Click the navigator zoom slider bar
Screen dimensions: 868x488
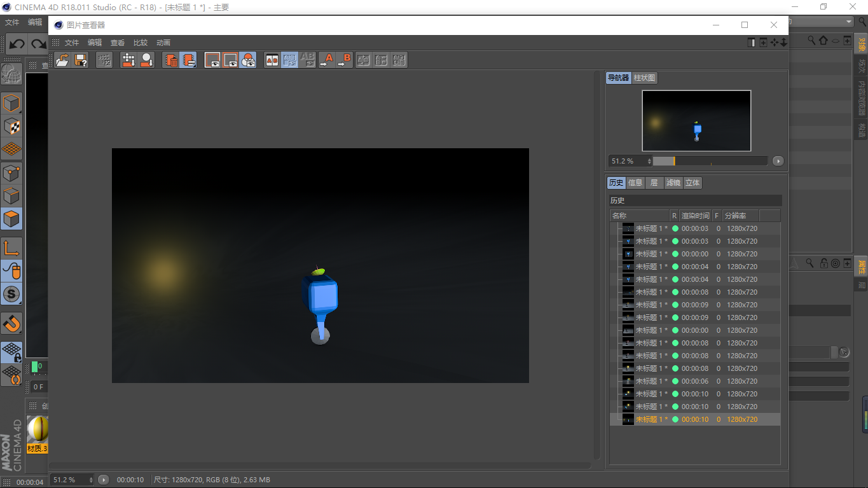point(710,161)
